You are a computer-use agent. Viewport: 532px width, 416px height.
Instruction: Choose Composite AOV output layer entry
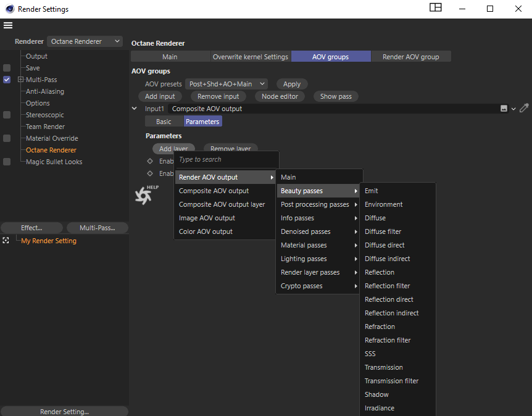(225, 204)
